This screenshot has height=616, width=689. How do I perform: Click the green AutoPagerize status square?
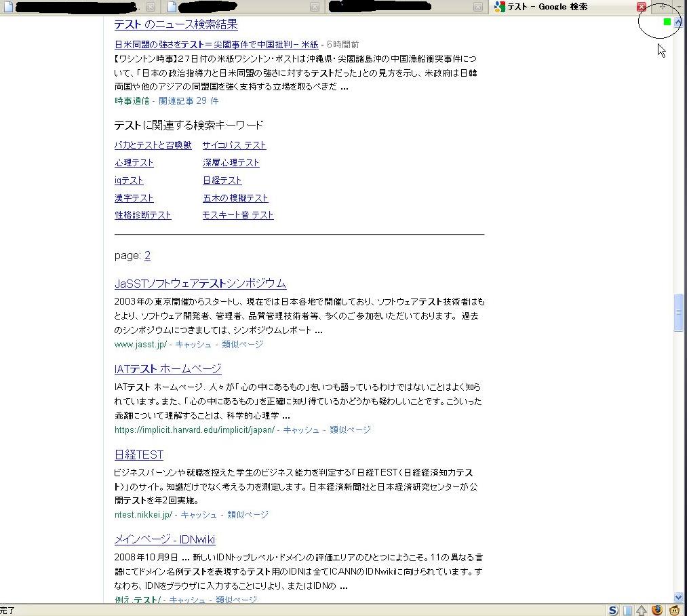tap(667, 22)
